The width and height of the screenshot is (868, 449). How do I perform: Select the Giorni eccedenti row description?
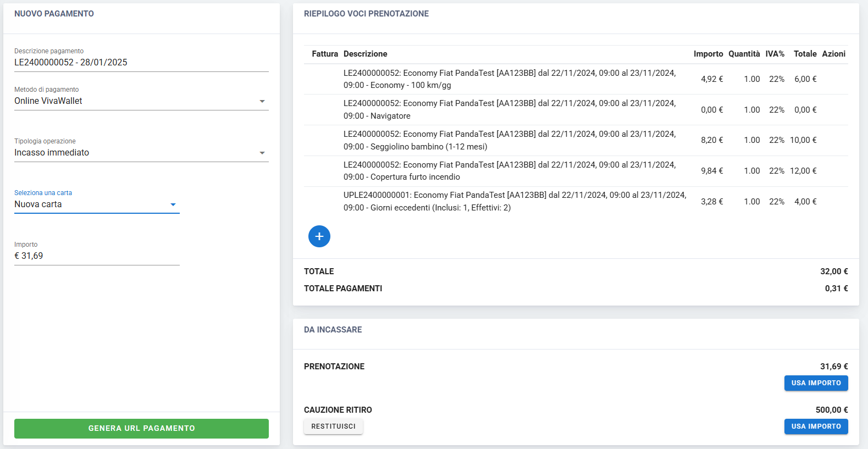tap(515, 202)
